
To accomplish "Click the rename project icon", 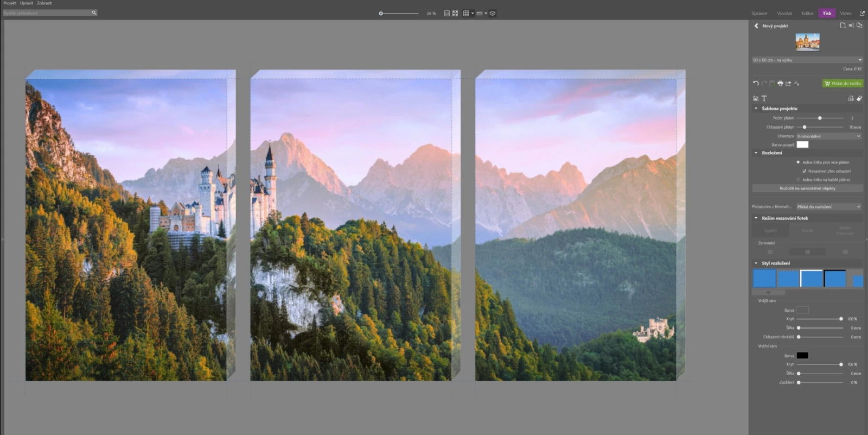I will [x=851, y=26].
